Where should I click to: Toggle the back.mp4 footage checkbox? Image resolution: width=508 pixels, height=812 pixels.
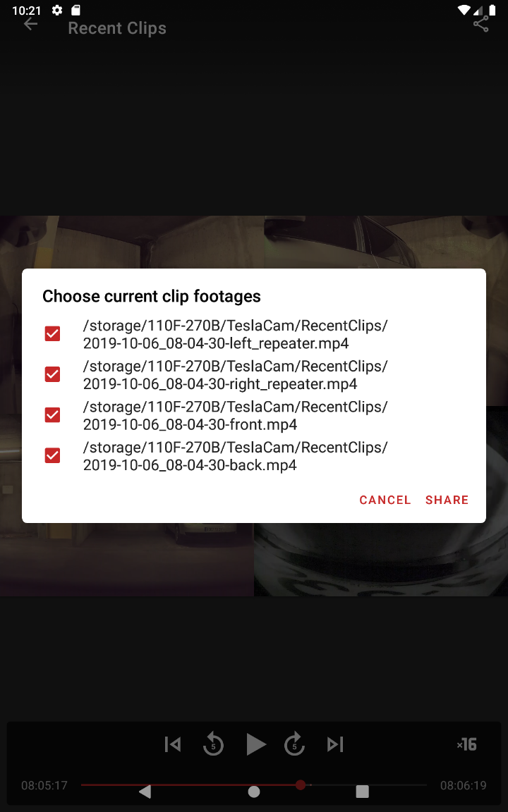52,455
